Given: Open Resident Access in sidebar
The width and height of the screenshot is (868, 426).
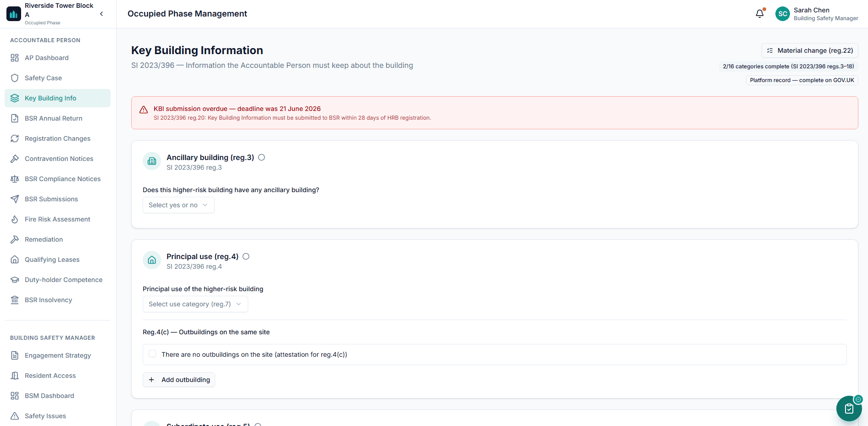Looking at the screenshot, I should (x=57, y=376).
